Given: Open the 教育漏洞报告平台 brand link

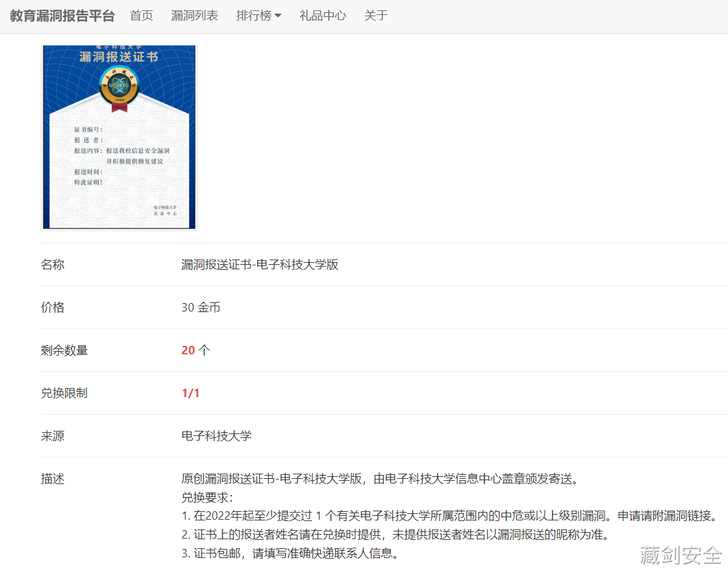Looking at the screenshot, I should (x=62, y=16).
